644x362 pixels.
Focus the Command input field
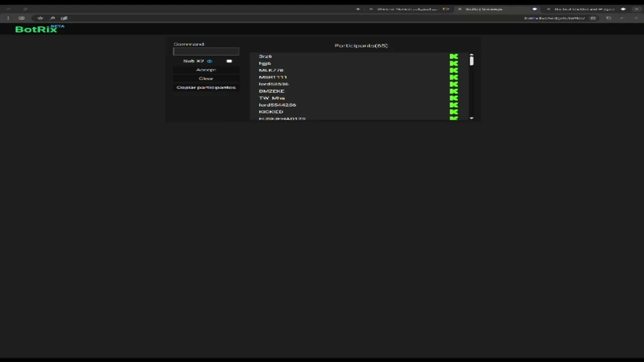click(206, 51)
